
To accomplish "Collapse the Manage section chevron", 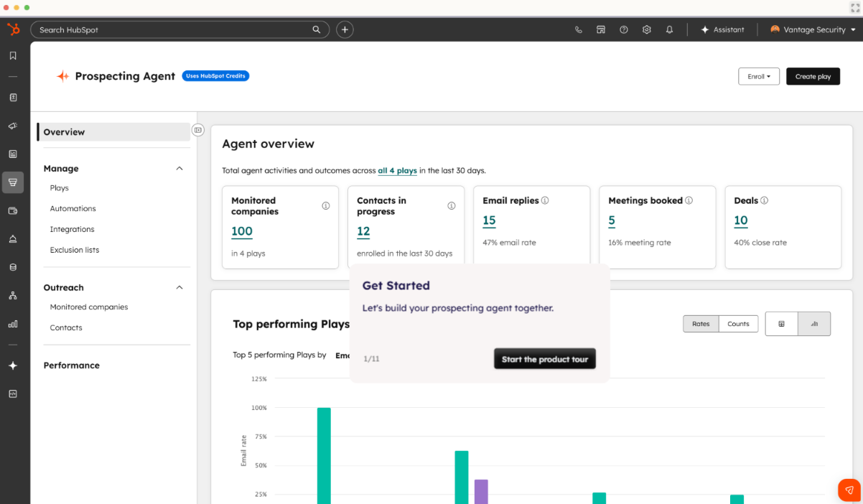I will (x=179, y=169).
